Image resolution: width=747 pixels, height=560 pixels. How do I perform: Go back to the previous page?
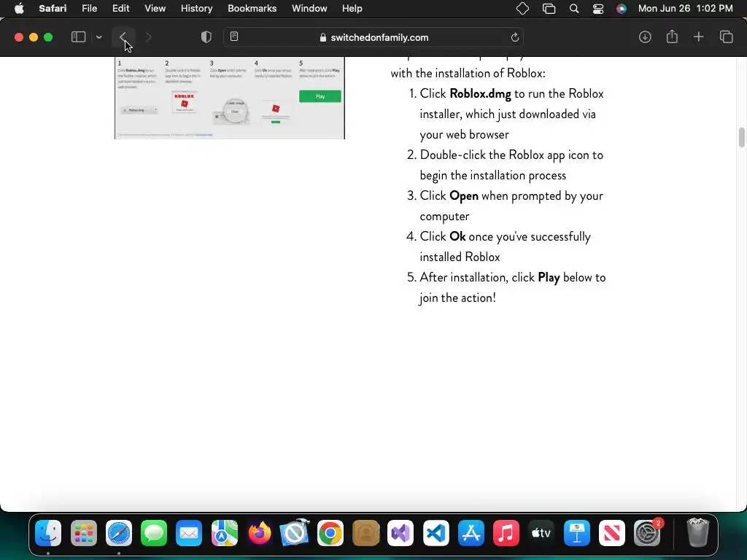(x=123, y=37)
